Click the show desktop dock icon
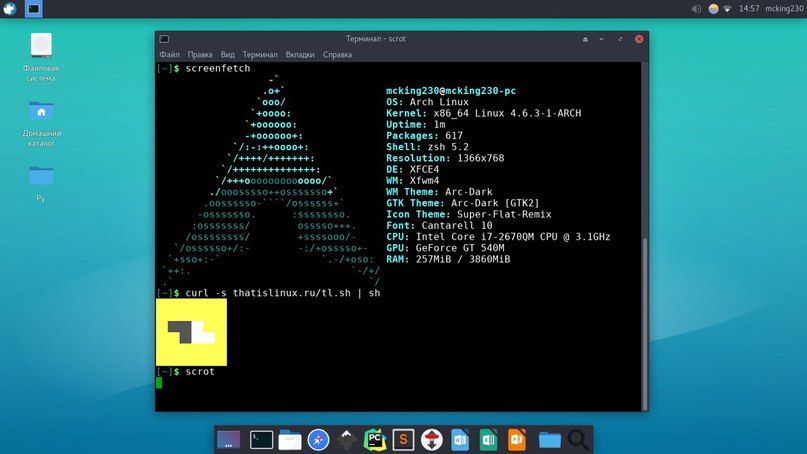The image size is (807, 454). click(229, 440)
